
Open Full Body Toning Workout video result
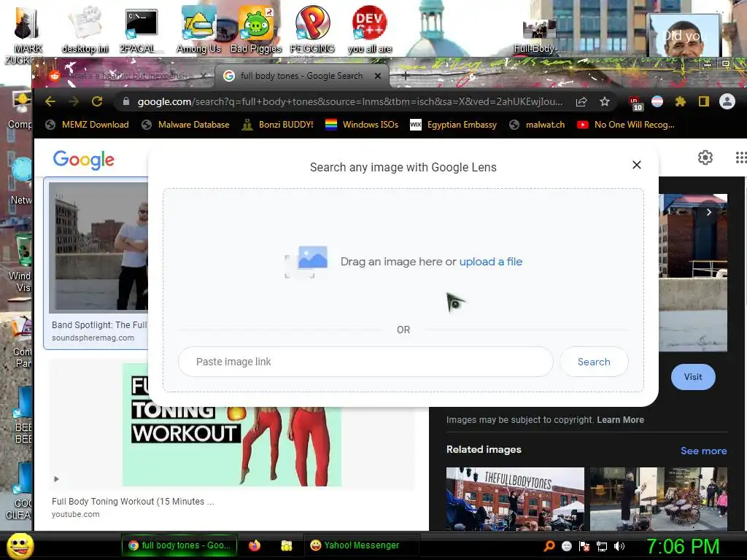(231, 425)
